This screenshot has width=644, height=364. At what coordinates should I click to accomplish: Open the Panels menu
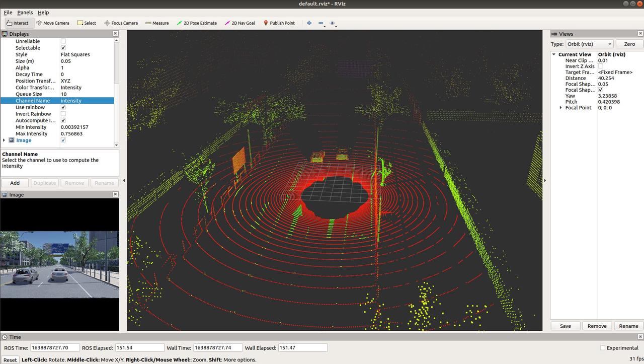pos(25,13)
